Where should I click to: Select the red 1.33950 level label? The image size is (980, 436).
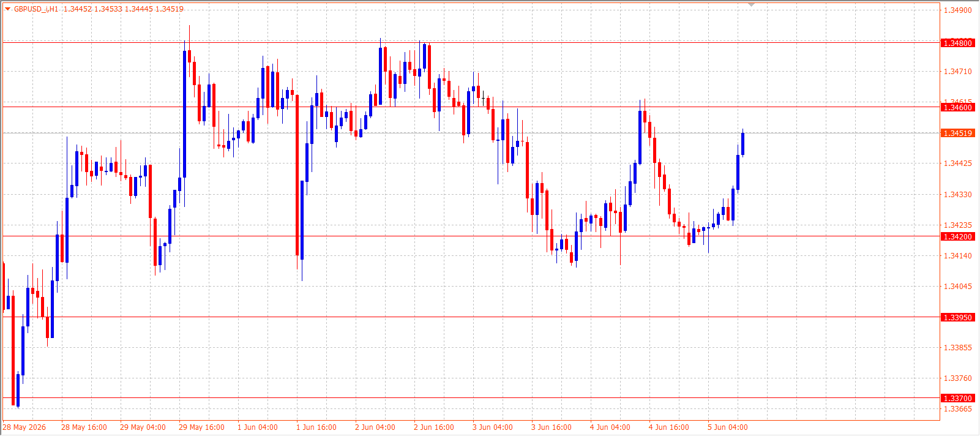coord(957,317)
